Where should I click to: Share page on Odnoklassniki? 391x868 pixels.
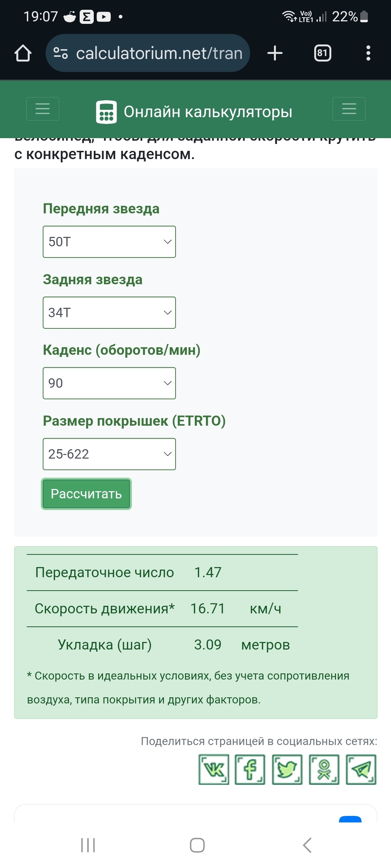click(x=324, y=769)
